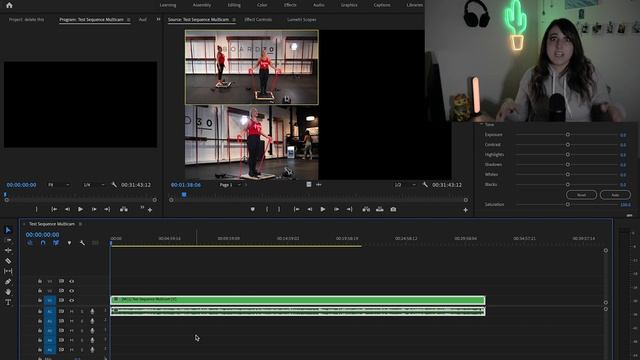Export frame with camera icon
The image size is (640, 360).
tap(393, 209)
